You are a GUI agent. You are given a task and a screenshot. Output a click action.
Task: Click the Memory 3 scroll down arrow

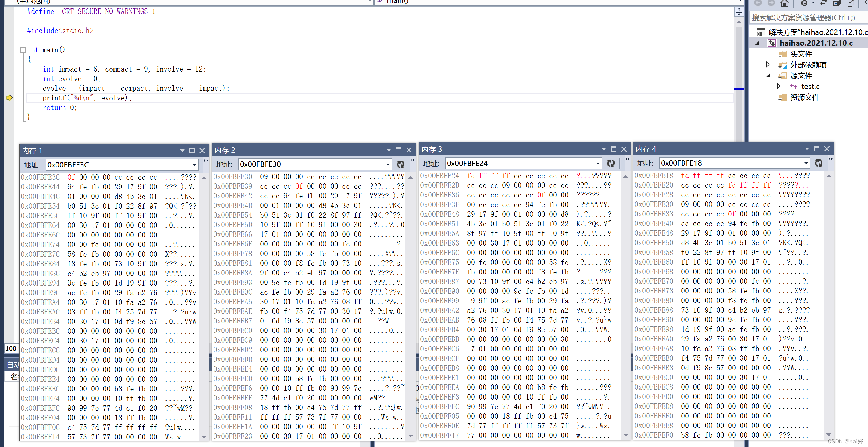click(x=626, y=435)
